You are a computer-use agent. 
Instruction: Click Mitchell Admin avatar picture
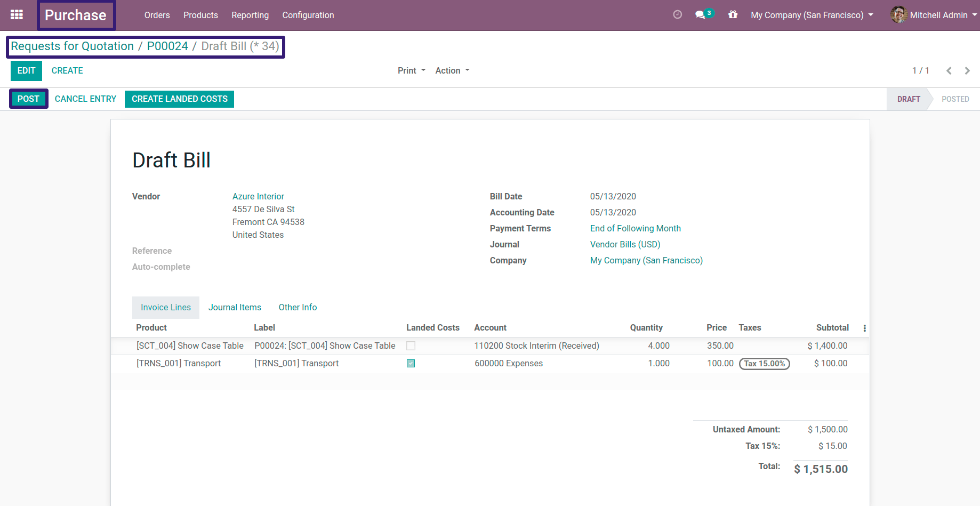(898, 15)
